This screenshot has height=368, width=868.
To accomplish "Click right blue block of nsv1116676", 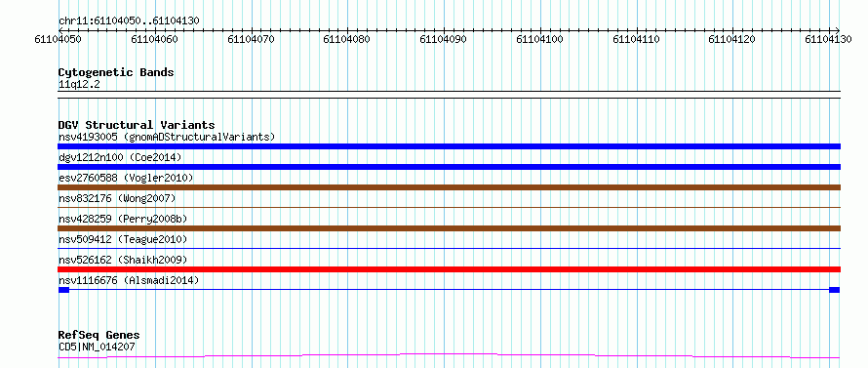I will click(835, 290).
